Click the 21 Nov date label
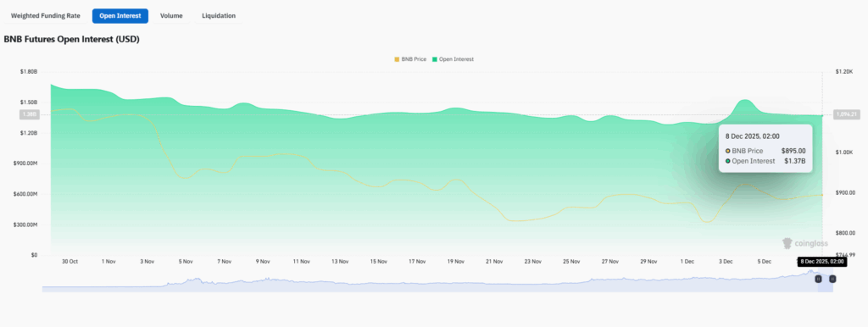This screenshot has width=868, height=327. click(x=494, y=261)
